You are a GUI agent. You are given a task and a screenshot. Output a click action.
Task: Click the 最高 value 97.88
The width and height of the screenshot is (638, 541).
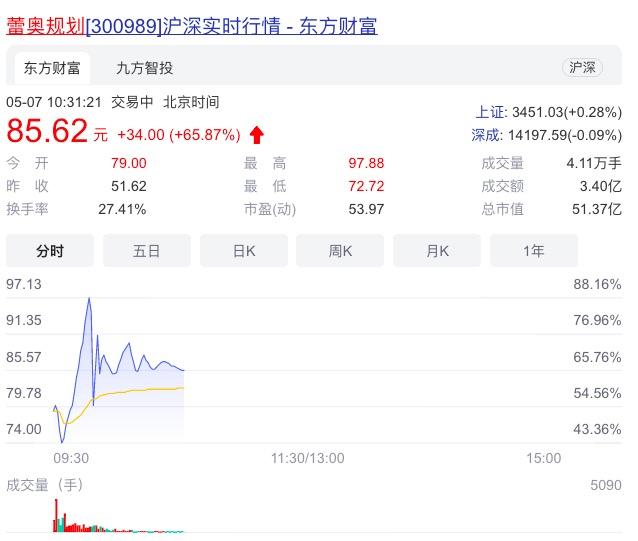[366, 163]
